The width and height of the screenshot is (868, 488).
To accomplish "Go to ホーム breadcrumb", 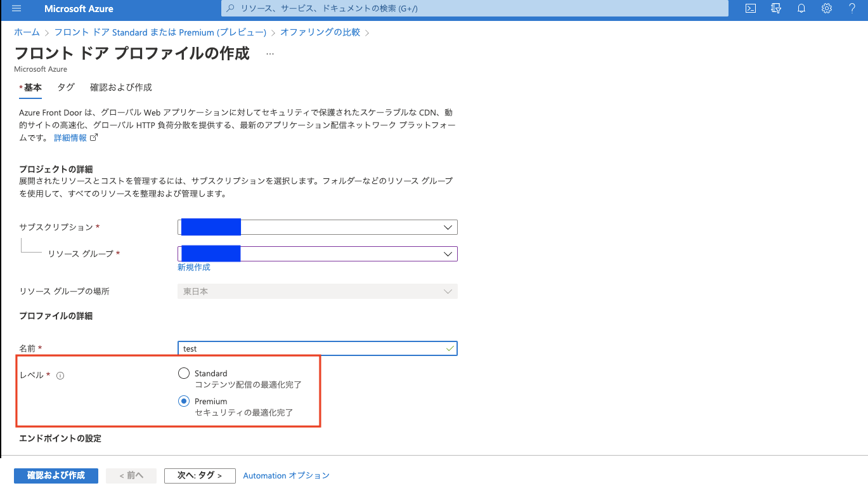I will (x=27, y=32).
